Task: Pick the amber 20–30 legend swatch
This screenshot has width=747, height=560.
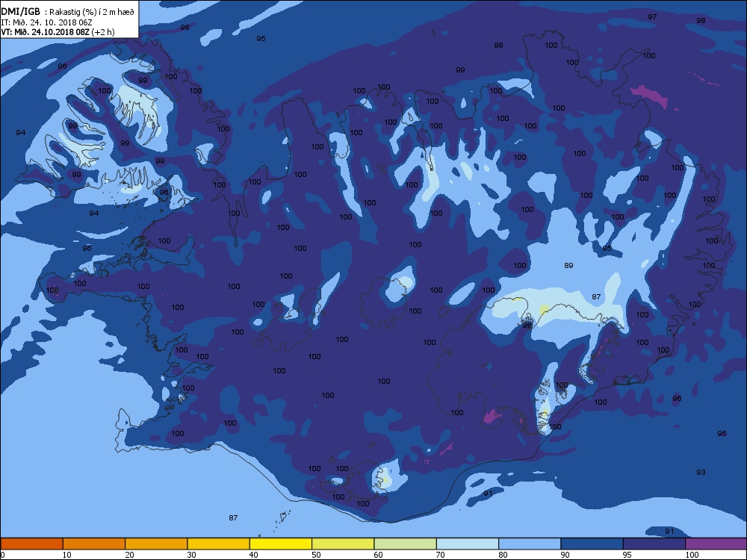Action: point(156,544)
